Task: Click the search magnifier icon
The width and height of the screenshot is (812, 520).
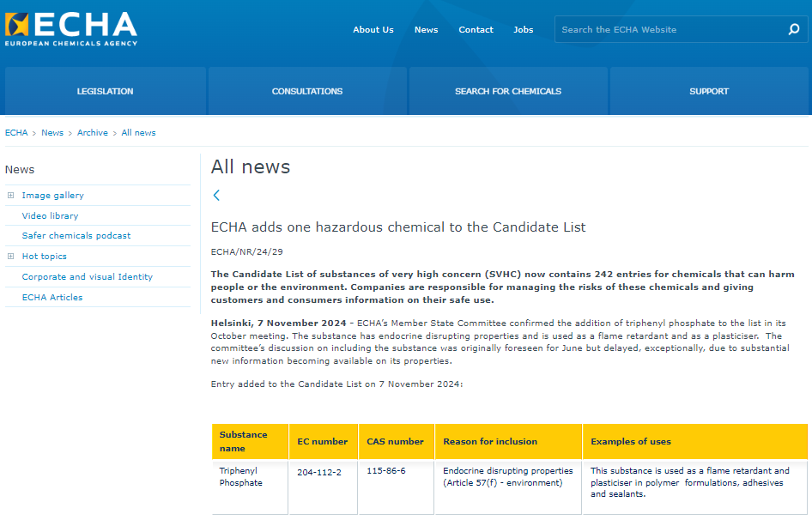Action: click(793, 29)
